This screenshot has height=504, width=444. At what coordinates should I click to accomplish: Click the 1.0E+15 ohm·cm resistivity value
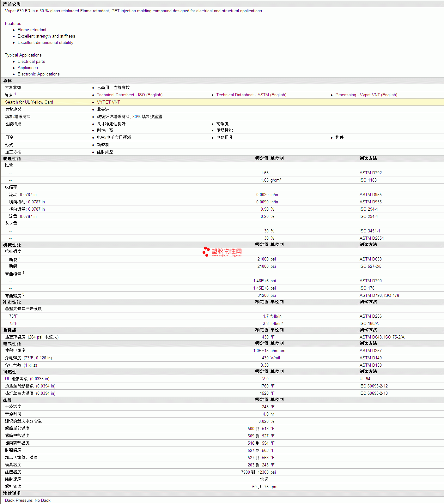point(269,351)
